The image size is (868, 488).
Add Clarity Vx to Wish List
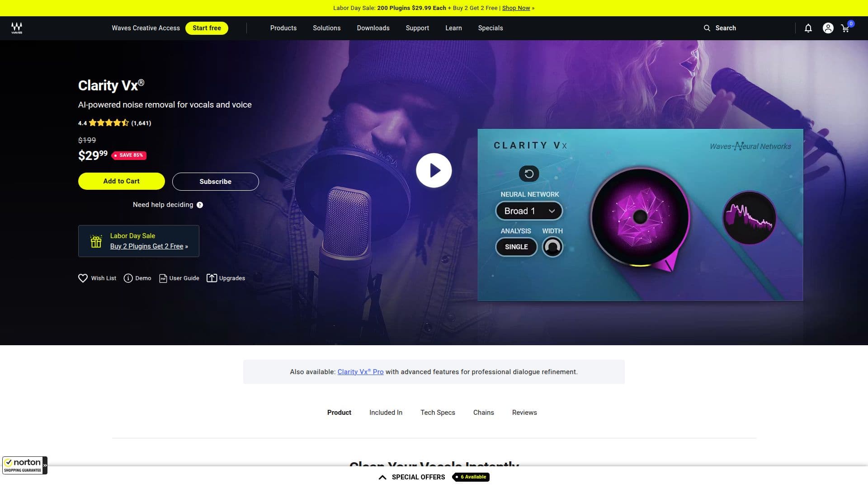[97, 278]
